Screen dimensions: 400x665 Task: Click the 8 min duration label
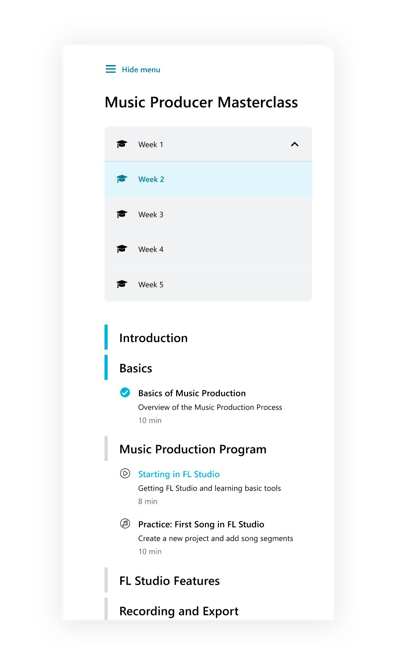click(148, 501)
